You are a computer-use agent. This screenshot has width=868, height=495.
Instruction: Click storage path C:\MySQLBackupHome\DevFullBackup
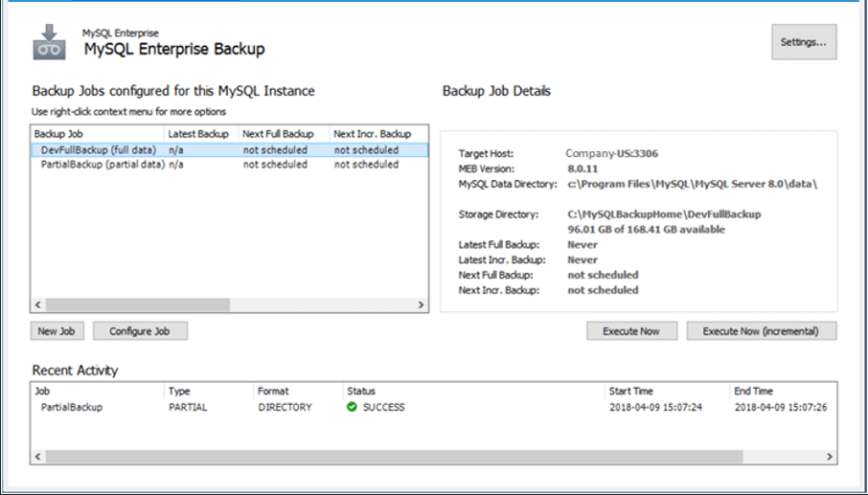coord(664,214)
